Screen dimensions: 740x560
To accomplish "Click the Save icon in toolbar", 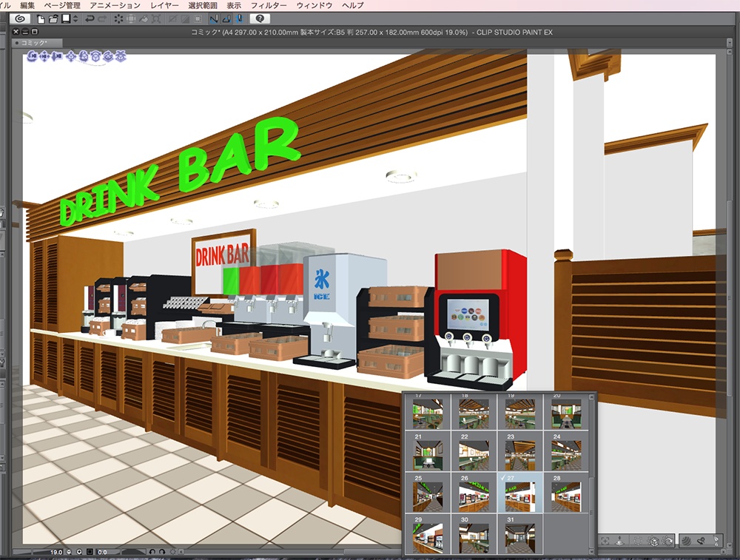I will coord(66,19).
